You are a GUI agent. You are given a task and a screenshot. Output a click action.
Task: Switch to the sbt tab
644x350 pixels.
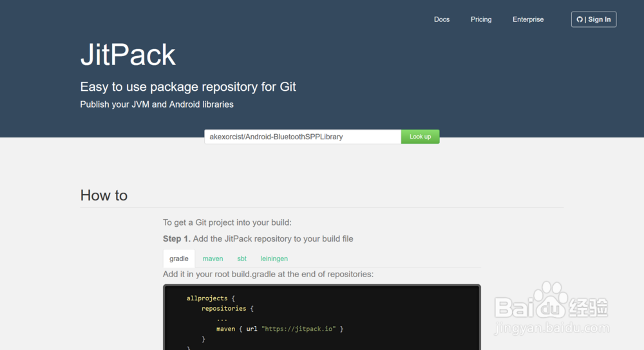tap(241, 258)
